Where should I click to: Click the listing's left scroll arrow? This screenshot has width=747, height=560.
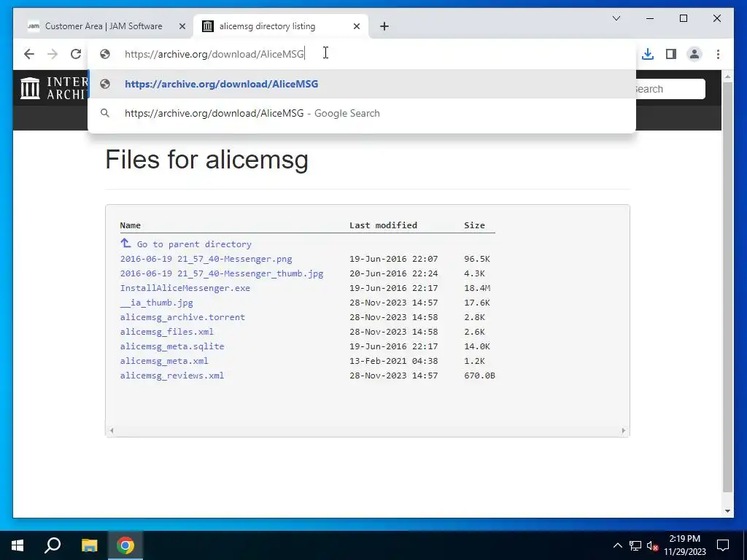[x=112, y=430]
